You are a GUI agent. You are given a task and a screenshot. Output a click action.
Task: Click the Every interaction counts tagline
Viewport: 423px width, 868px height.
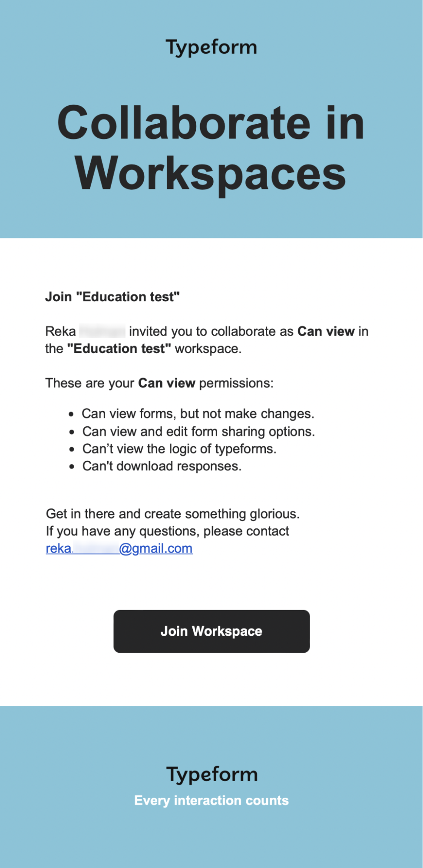coord(211,800)
